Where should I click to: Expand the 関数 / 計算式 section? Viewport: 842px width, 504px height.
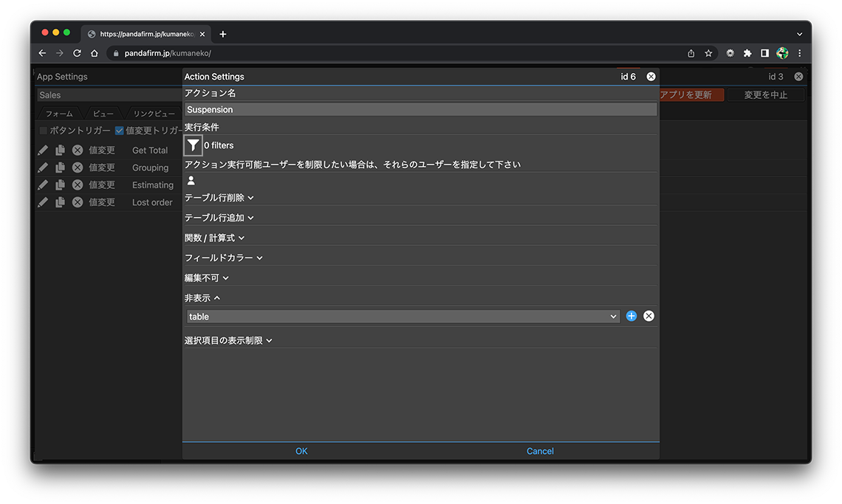tap(214, 238)
